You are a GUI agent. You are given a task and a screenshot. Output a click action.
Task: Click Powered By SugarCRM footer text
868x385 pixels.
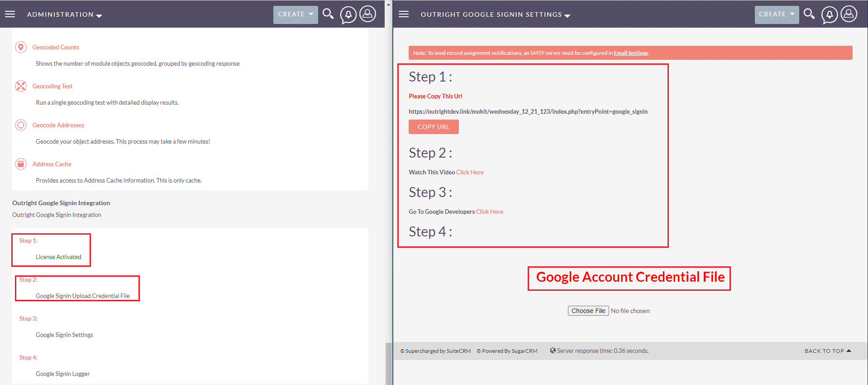click(x=507, y=351)
